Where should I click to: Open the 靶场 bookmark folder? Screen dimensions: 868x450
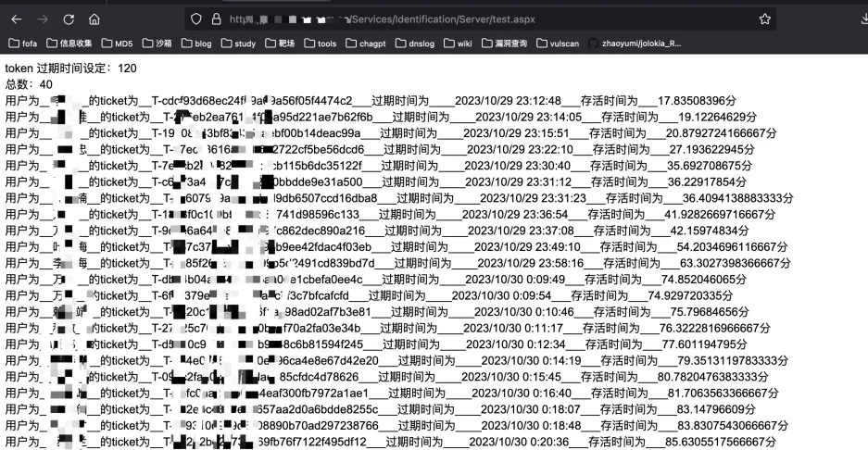[x=280, y=44]
